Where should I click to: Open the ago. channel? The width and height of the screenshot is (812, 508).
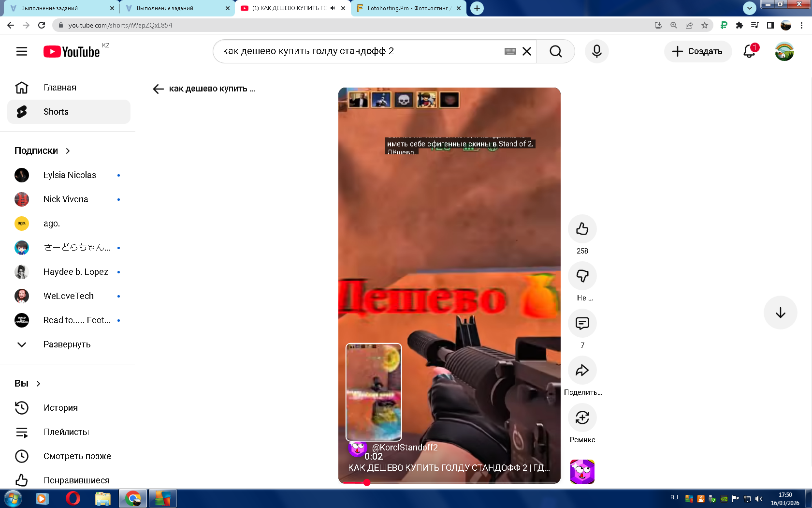(x=69, y=224)
